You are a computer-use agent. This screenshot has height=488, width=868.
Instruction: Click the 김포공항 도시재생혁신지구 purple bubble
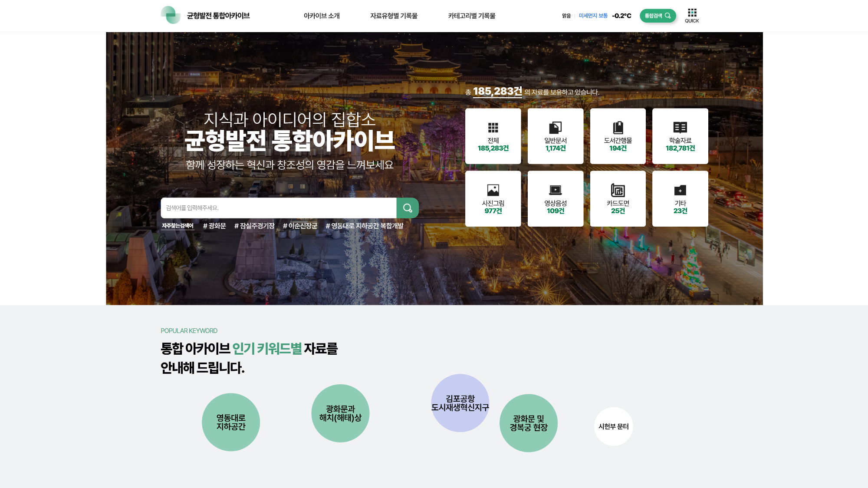pos(460,403)
